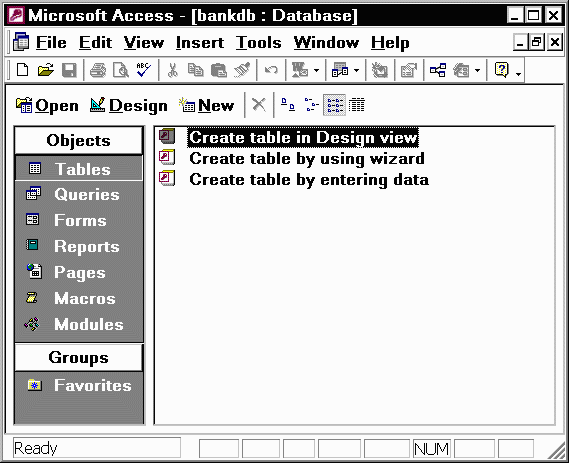Click the Save floppy disk icon
569x463 pixels.
(69, 70)
